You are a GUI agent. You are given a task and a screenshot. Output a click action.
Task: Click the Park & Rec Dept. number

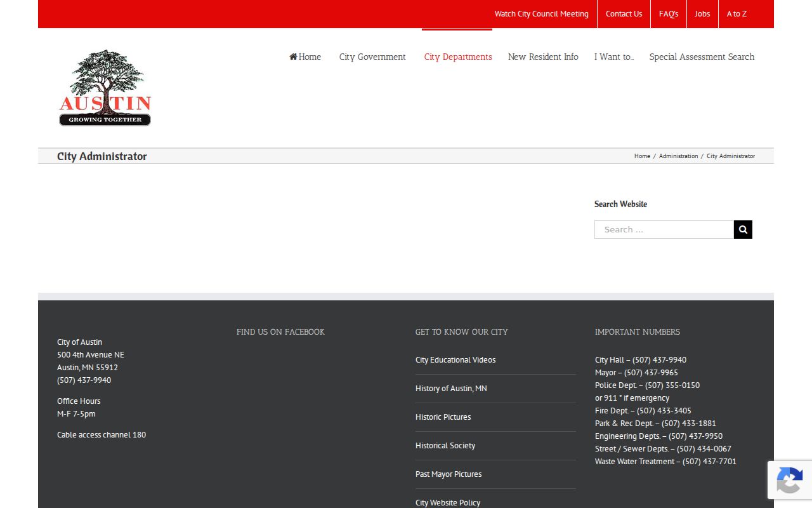(x=655, y=424)
